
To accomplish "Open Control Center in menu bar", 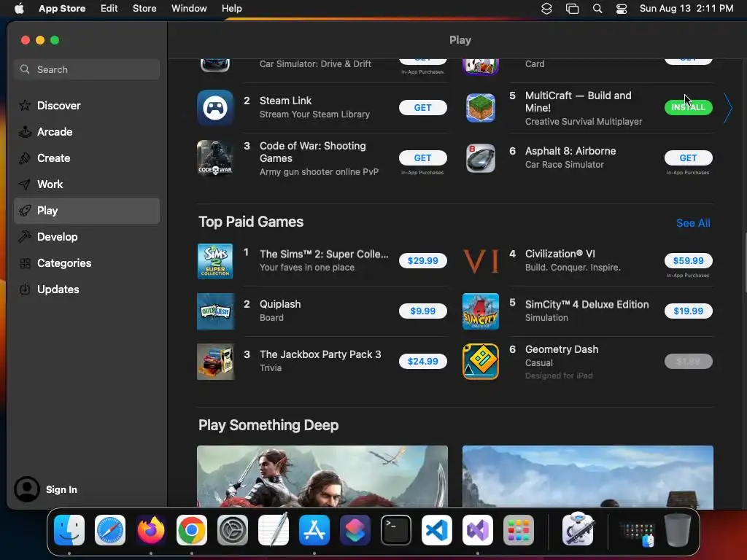I will (x=622, y=9).
